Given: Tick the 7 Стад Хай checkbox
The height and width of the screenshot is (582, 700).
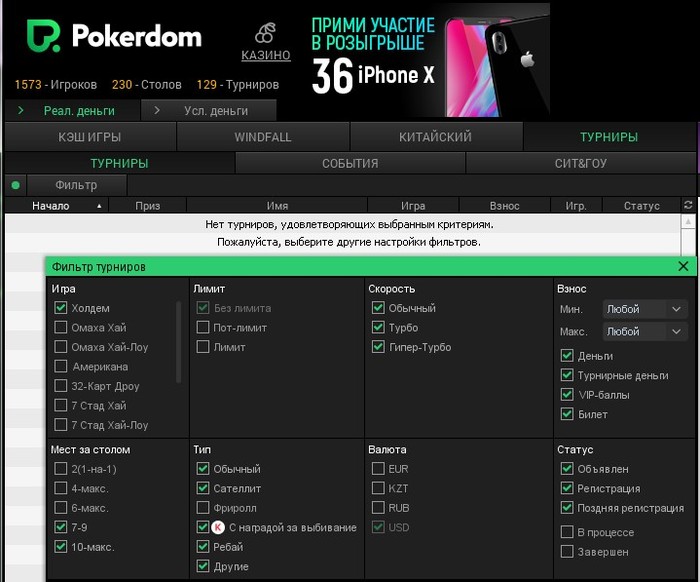Looking at the screenshot, I should pyautogui.click(x=61, y=405).
